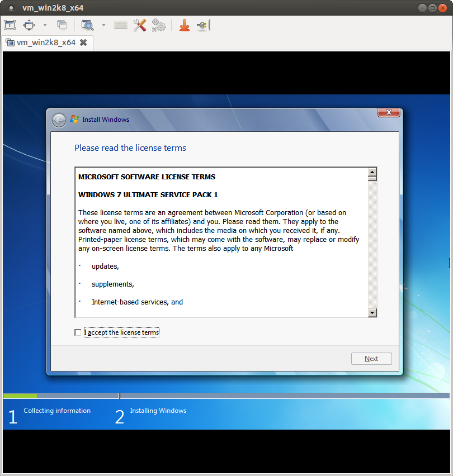The width and height of the screenshot is (453, 476).
Task: Click the Windows logo in wizard titlebar
Action: pos(74,119)
